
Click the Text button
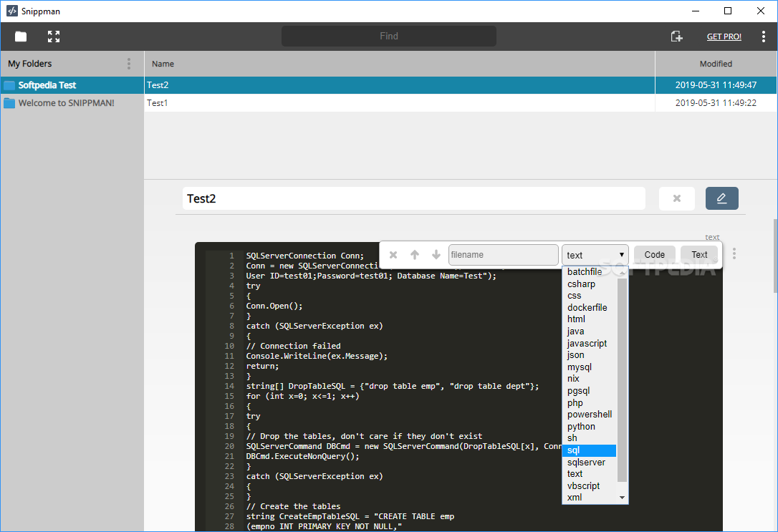[699, 255]
